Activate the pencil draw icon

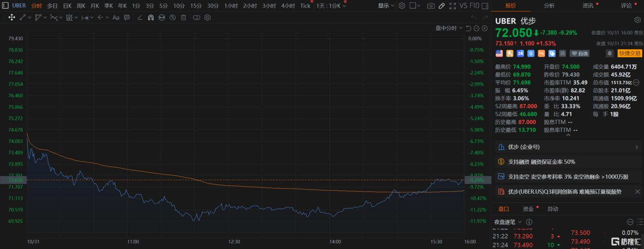click(x=442, y=6)
